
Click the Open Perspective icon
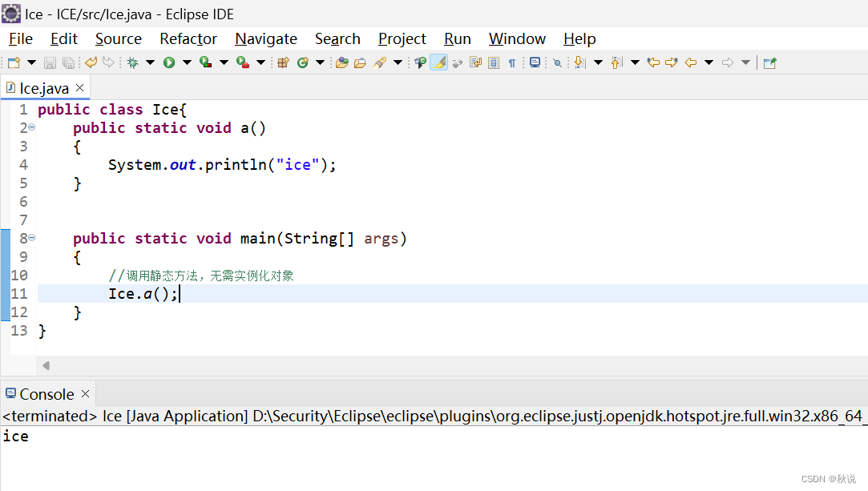(x=770, y=62)
